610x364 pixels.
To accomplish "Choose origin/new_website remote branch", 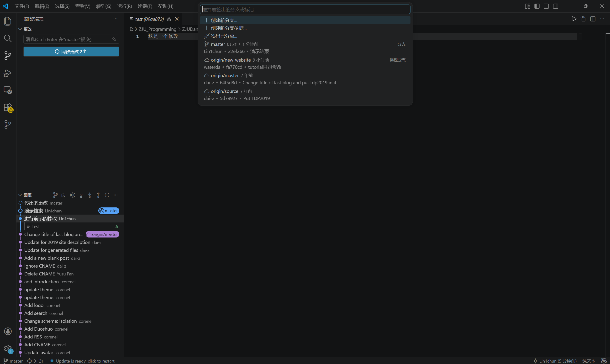I will (x=305, y=63).
